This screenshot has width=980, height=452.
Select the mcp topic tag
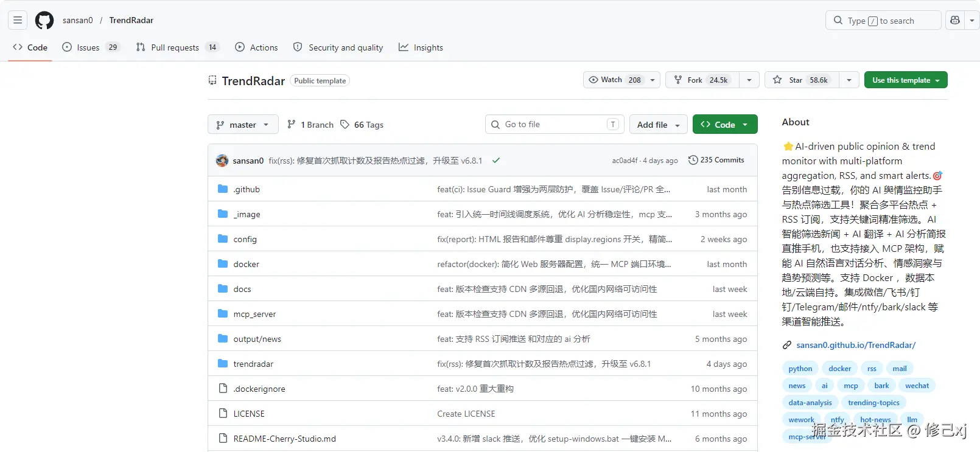coord(851,386)
